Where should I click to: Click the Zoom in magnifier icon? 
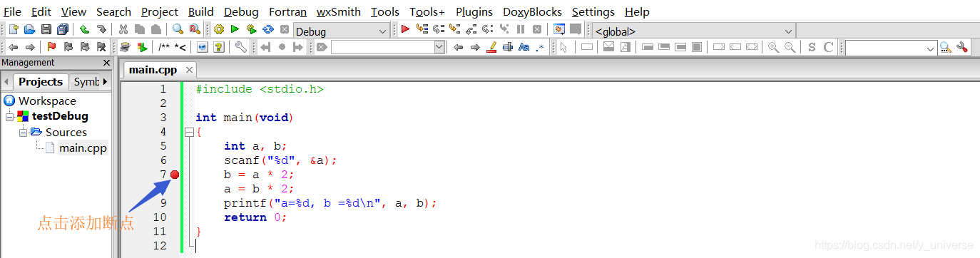(773, 47)
